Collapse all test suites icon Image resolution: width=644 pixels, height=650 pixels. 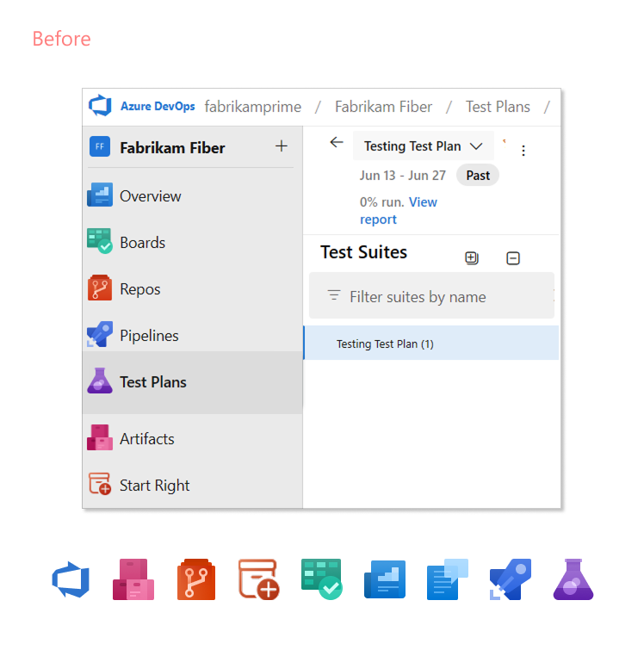(x=513, y=258)
